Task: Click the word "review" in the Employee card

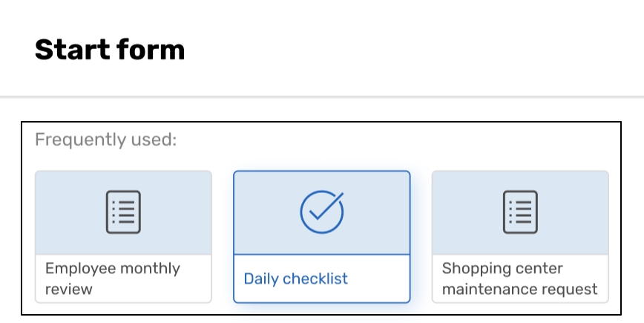Action: tap(68, 289)
